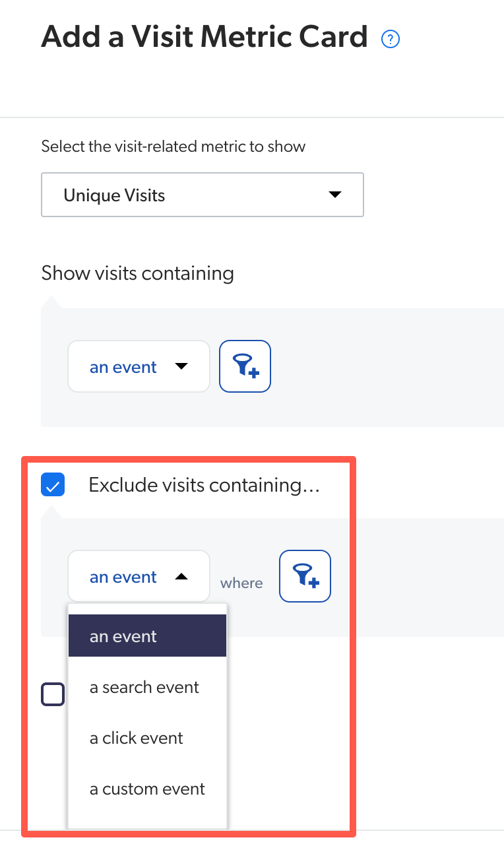The image size is (504, 852).
Task: Click the funnel-plus icon in the exclude row
Action: [x=305, y=575]
